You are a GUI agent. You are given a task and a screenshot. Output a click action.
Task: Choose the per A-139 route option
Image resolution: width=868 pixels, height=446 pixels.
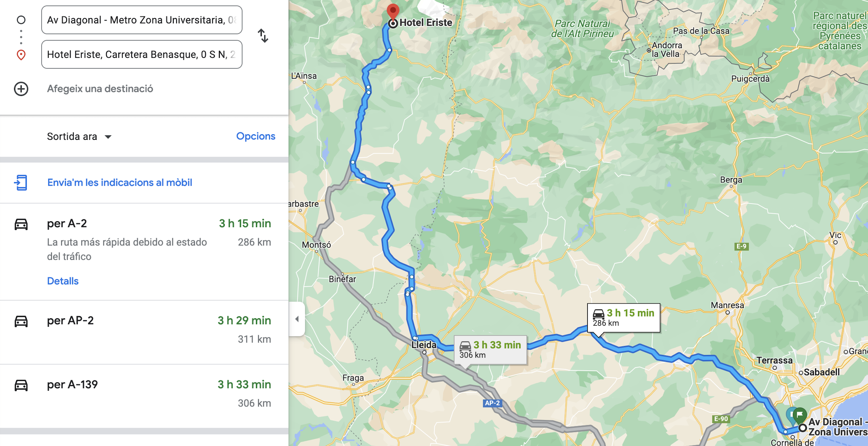click(x=144, y=396)
